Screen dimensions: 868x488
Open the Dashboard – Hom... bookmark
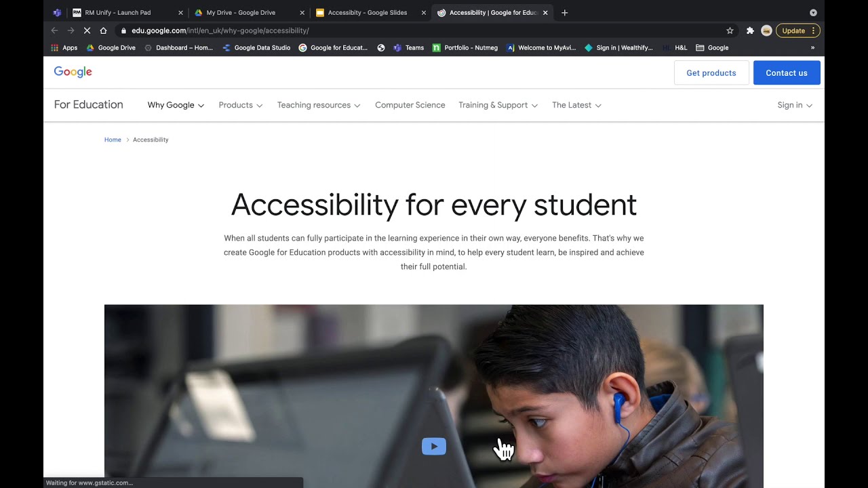[x=179, y=47]
